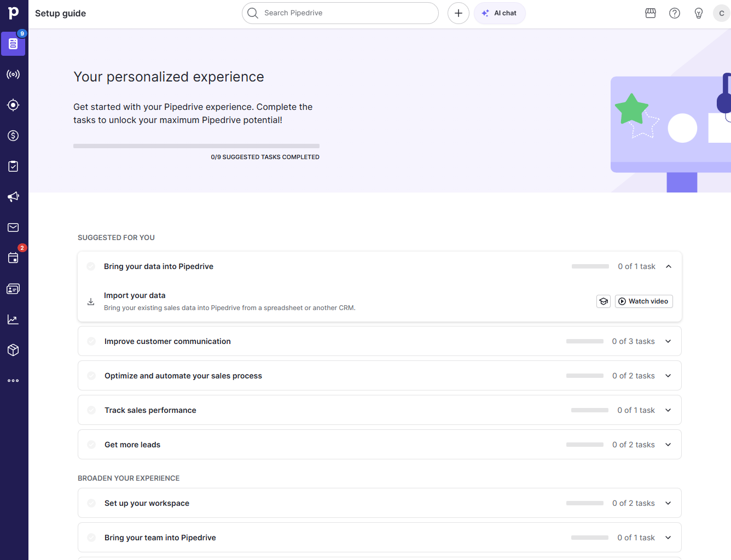This screenshot has width=731, height=560.
Task: Click the academy tutorial icon beside Watch video
Action: 604,301
